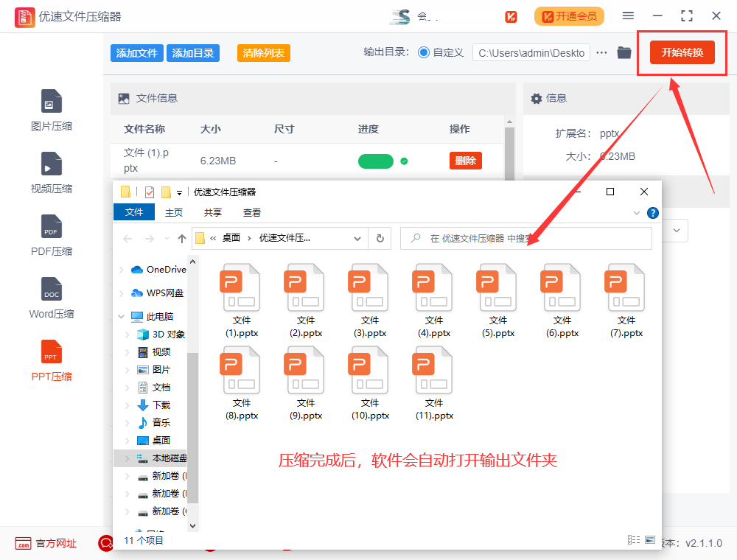This screenshot has width=737, height=560.
Task: Open the output folder icon
Action: coord(624,52)
